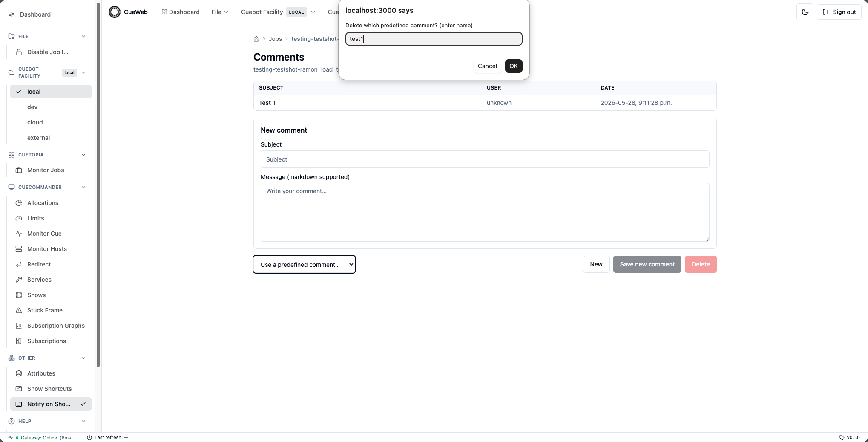Viewport: 868px width, 442px height.
Task: Click the version tag icon v0.1.0
Action: pos(842,437)
